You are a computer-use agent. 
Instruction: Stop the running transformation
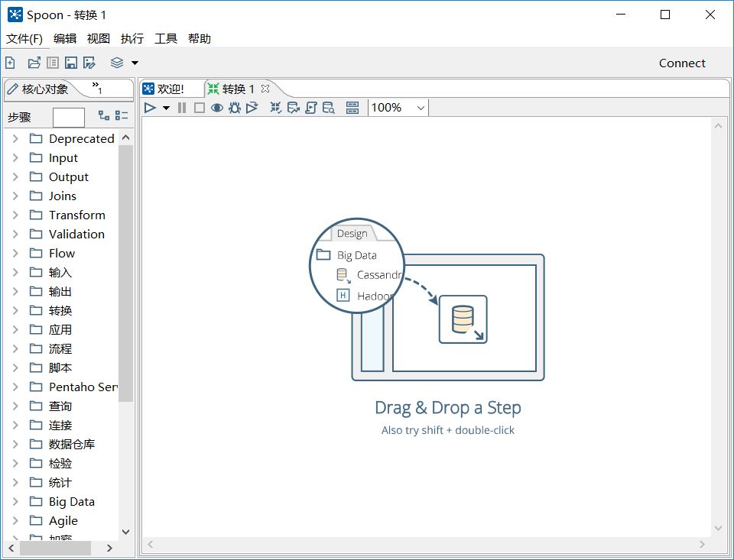pyautogui.click(x=200, y=108)
